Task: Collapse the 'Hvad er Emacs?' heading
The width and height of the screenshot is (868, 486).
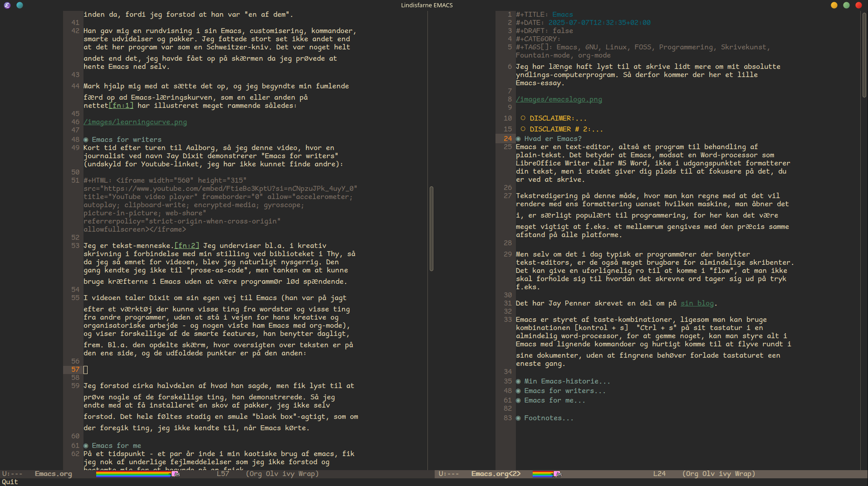Action: tap(553, 139)
